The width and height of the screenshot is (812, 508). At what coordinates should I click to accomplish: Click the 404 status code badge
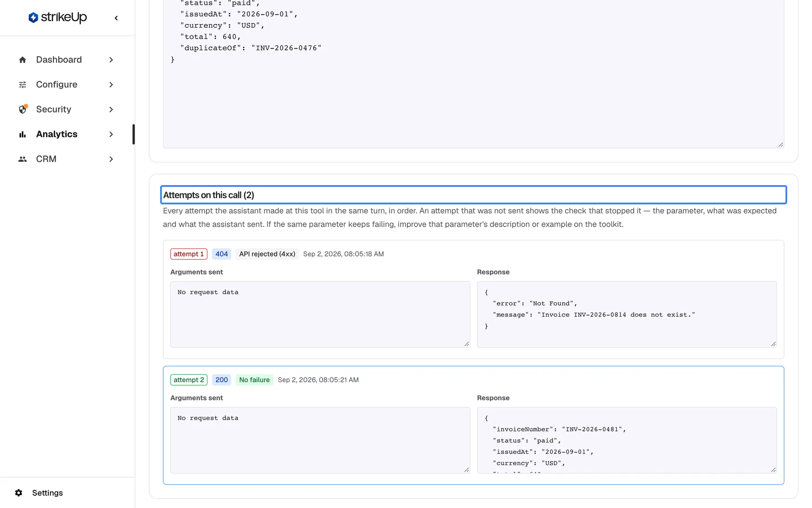[x=221, y=254]
